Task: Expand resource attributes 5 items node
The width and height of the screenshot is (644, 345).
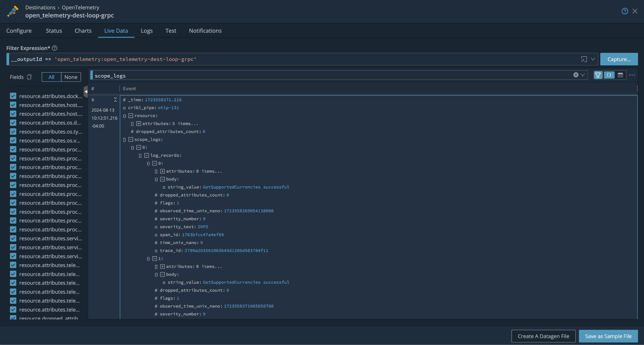Action: point(139,124)
